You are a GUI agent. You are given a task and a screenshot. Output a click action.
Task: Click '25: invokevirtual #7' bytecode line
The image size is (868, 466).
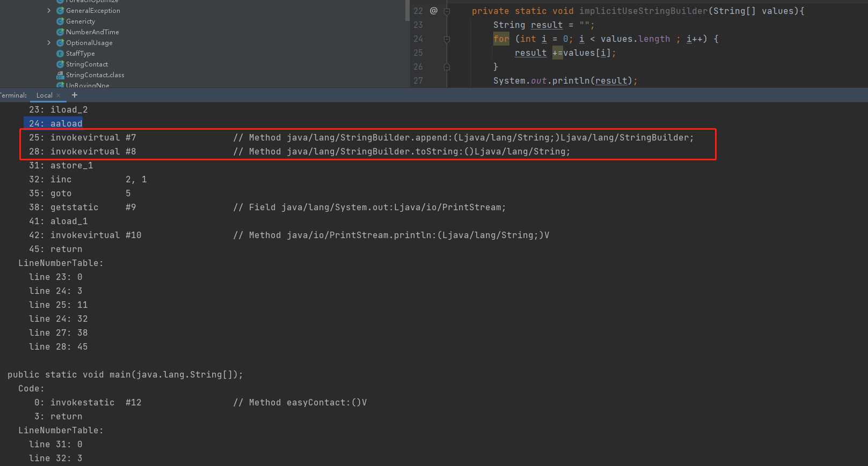(83, 138)
